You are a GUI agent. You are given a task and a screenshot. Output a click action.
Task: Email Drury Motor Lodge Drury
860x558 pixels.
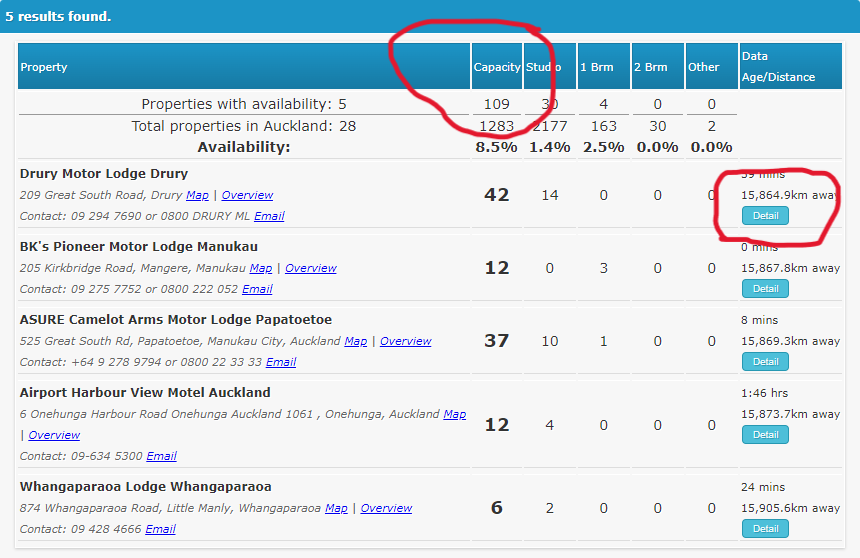[x=269, y=216]
